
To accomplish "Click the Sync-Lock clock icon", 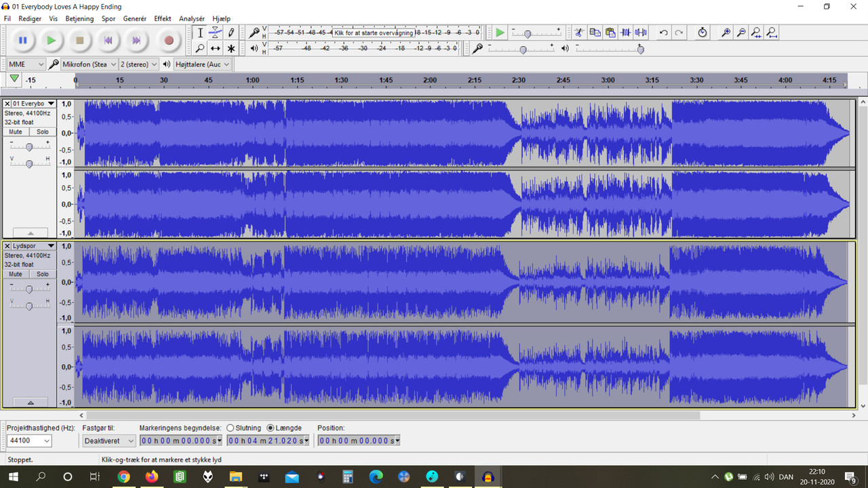I will (x=703, y=33).
